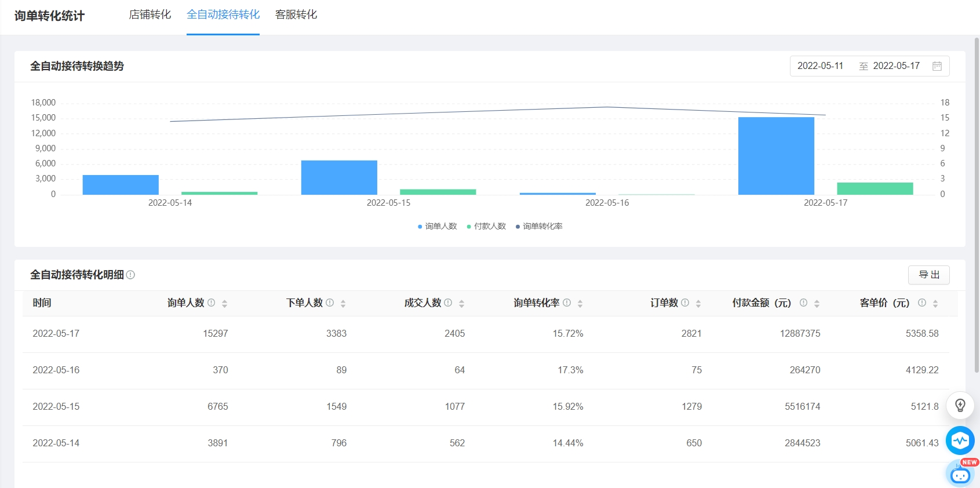Sort table by 付款金额 column arrows

pyautogui.click(x=817, y=303)
